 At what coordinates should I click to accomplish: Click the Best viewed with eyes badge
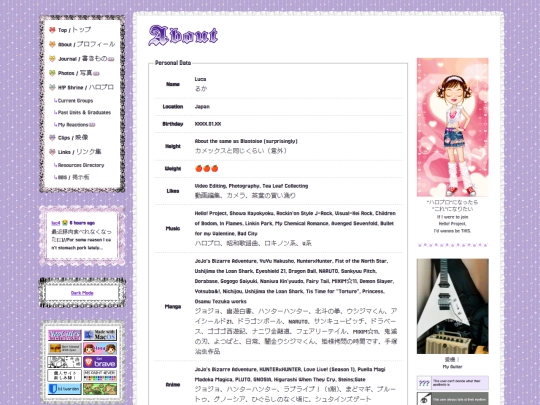65,349
